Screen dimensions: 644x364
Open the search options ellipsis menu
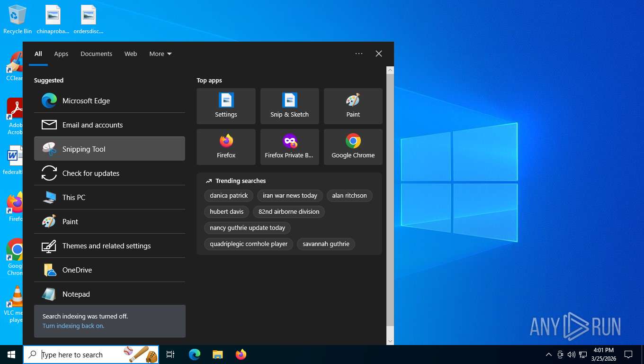(359, 54)
